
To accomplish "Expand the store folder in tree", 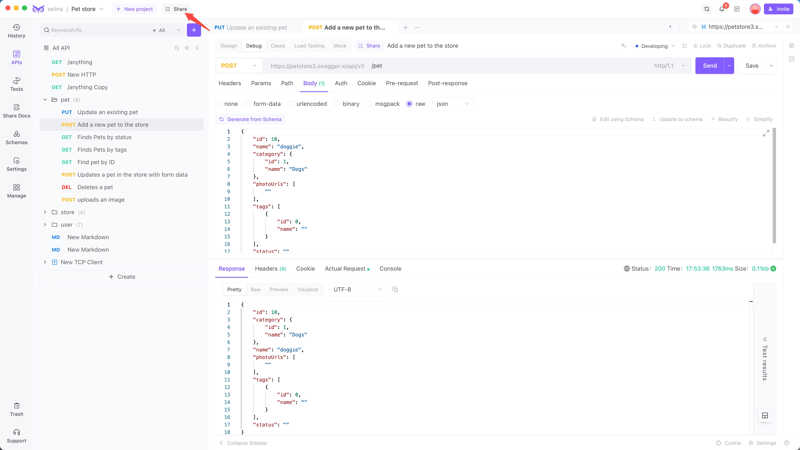I will coord(45,212).
